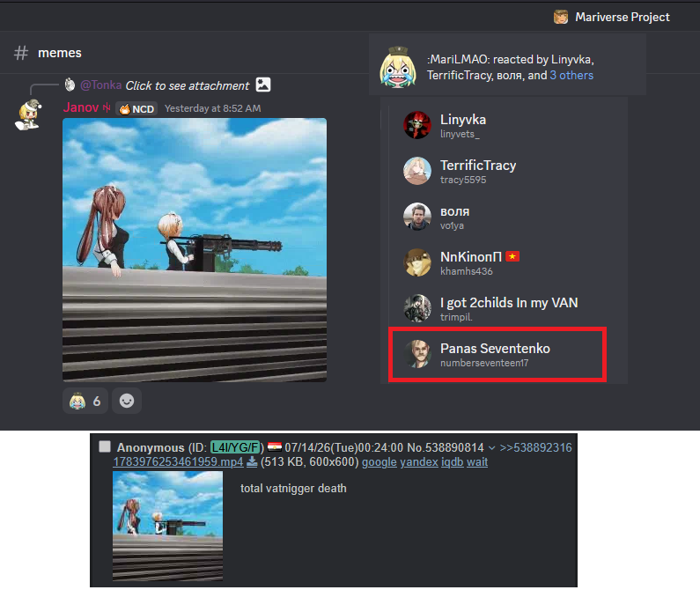Click the MariLMAO reaction emoji in popup
This screenshot has height=612, width=700.
[398, 67]
